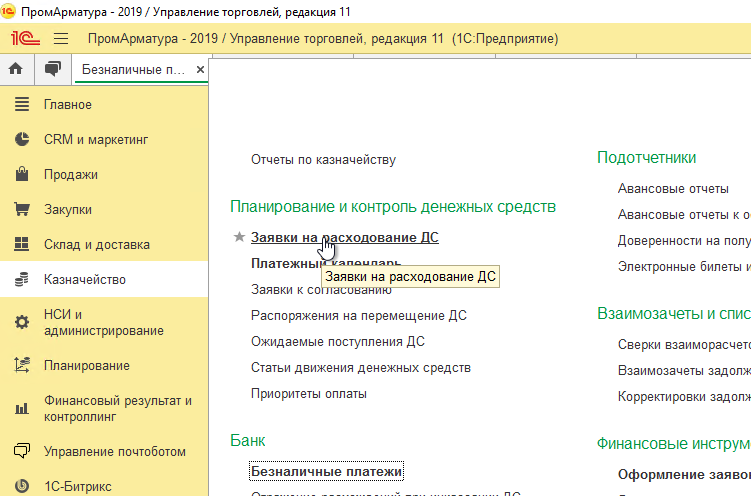
Task: Open Приоритеты оплаты link
Action: (x=309, y=394)
